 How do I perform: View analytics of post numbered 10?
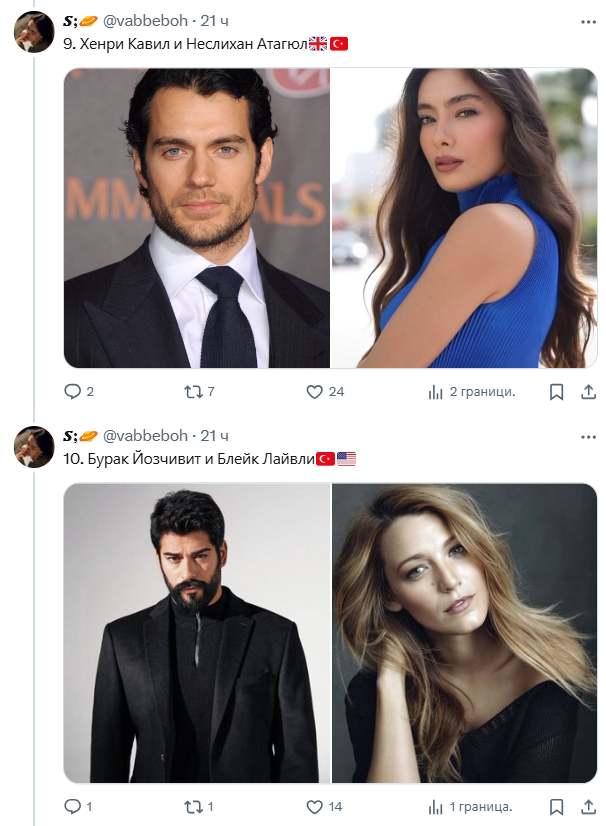click(x=436, y=806)
